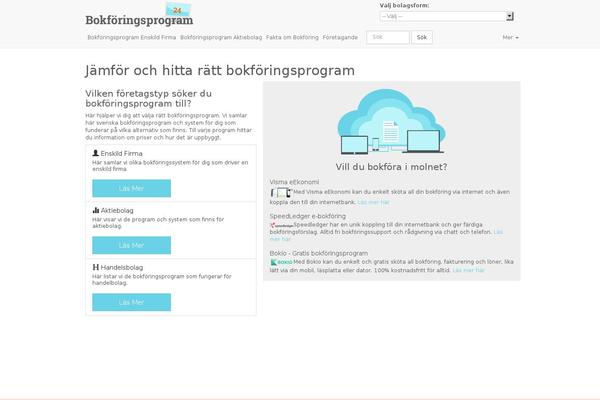Click the Bokföringsprogram 24 site logo
This screenshot has width=600, height=400.
[139, 15]
